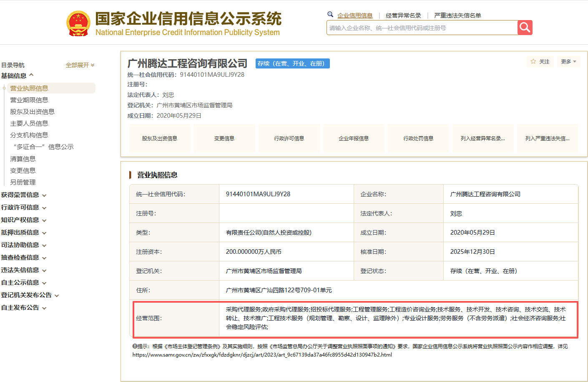This screenshot has height=382, width=588.
Task: Select 营业执照信息 in sidebar
Action: tap(29, 88)
